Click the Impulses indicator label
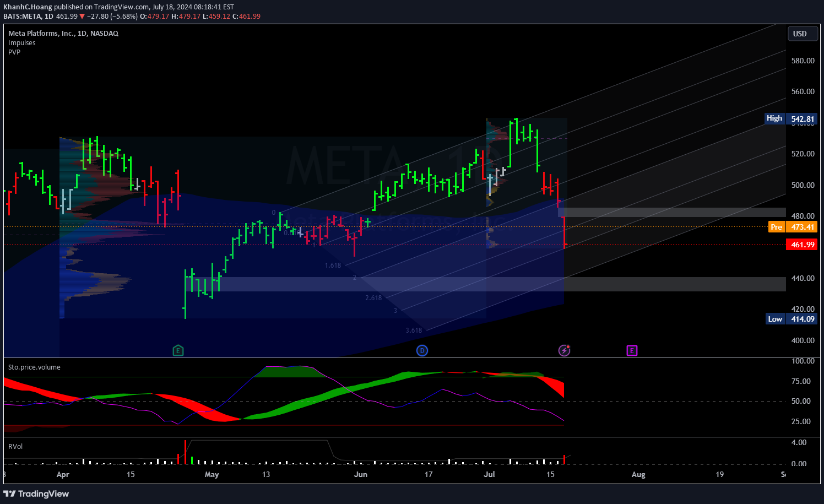Viewport: 824px width, 504px height. 22,42
